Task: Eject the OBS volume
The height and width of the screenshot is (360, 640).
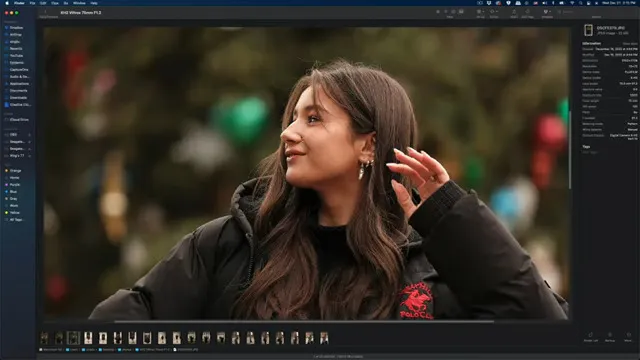Action: [29, 134]
